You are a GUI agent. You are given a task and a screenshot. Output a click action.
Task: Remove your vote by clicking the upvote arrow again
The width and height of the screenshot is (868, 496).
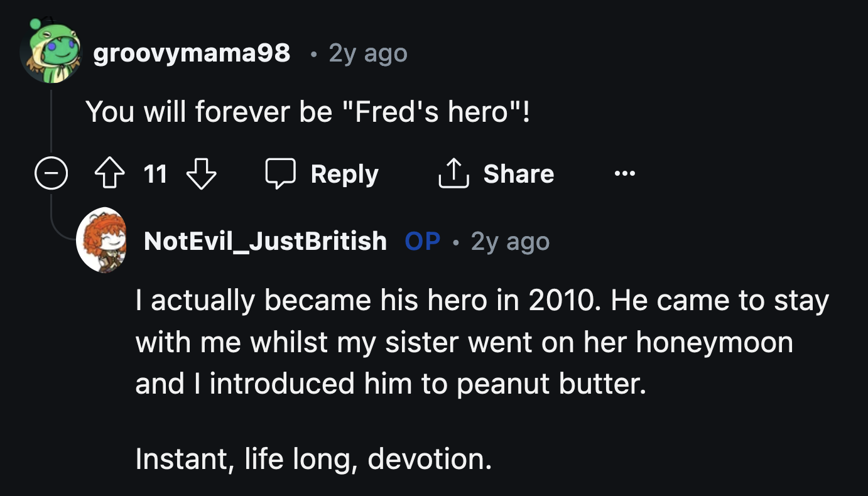110,174
